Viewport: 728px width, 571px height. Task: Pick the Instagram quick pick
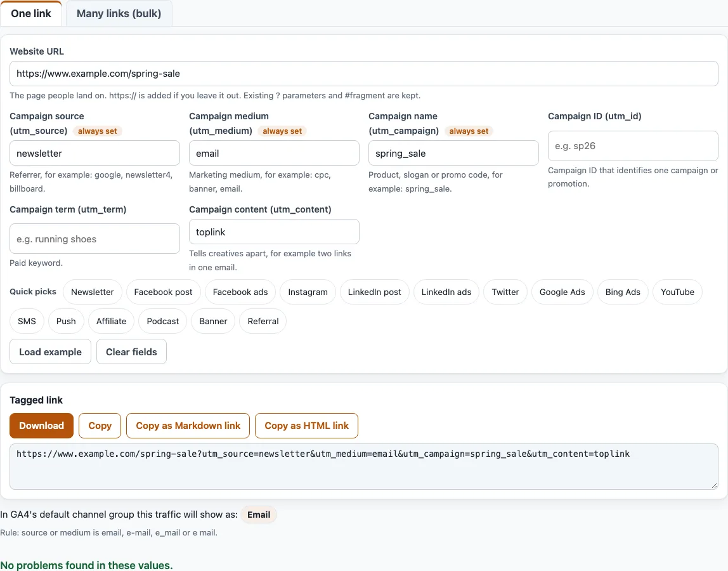point(308,292)
